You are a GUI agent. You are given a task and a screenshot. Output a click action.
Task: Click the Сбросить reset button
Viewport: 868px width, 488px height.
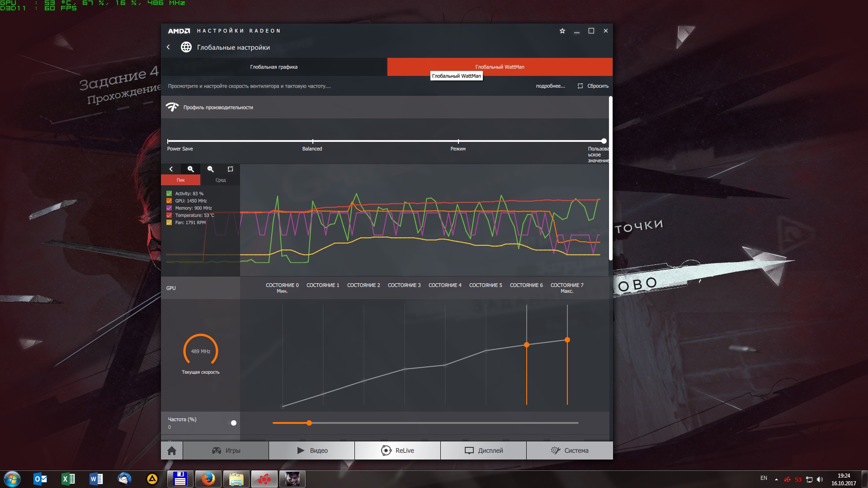593,86
